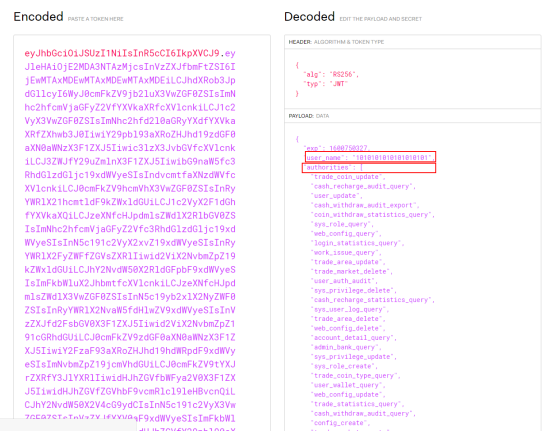Click the "user_auth_audit" authority entry
Viewport: 554px width, 432px height.
click(344, 281)
